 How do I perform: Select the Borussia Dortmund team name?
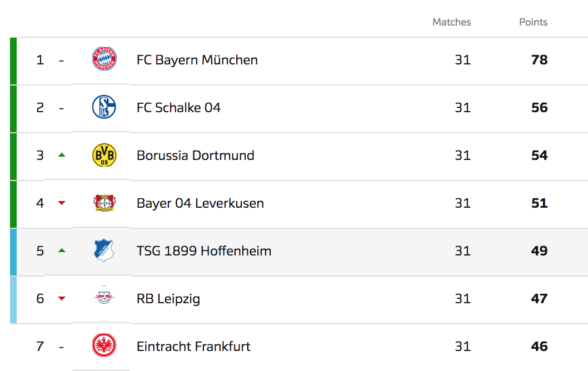click(196, 156)
